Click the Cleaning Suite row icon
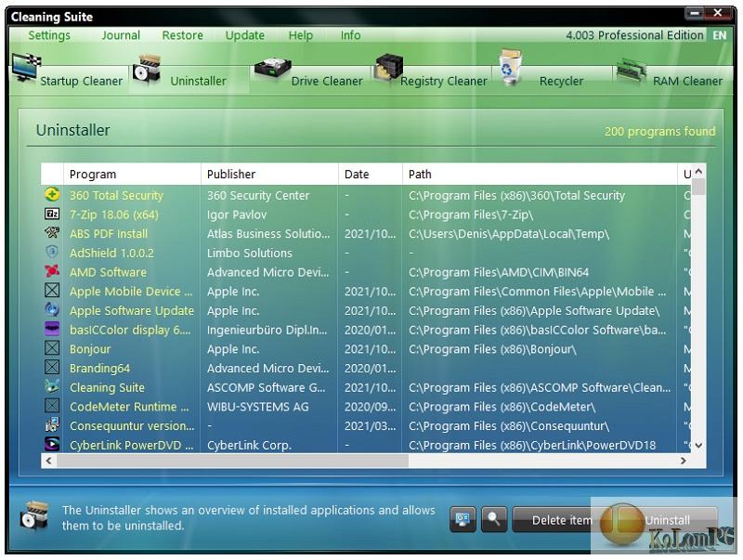This screenshot has height=560, width=743. 52,386
